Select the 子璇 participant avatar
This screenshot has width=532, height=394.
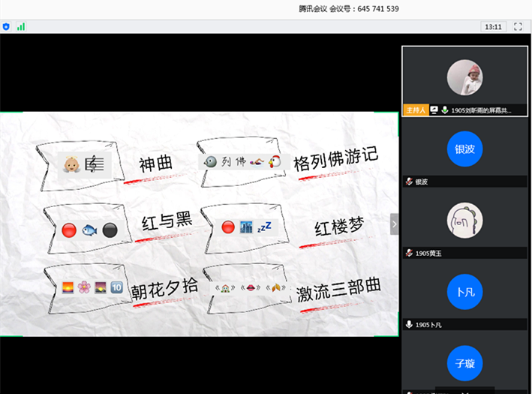tap(464, 363)
